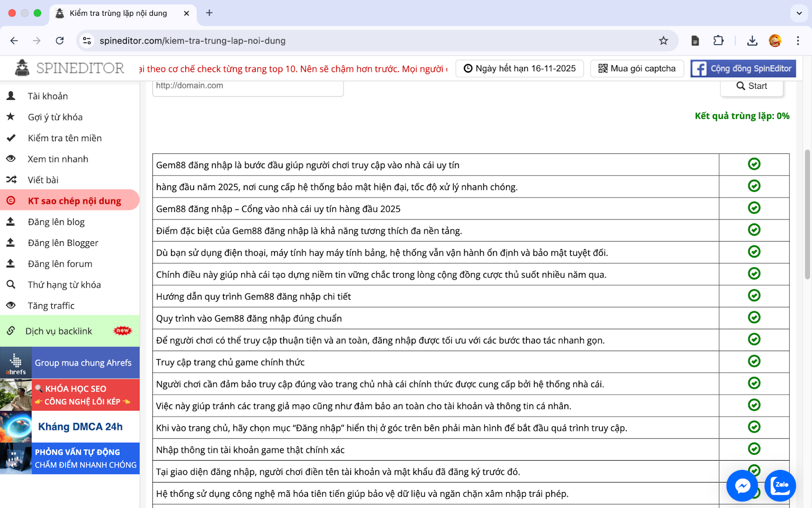The height and width of the screenshot is (508, 812).
Task: Click check mark for first Gem88 result row
Action: point(754,164)
